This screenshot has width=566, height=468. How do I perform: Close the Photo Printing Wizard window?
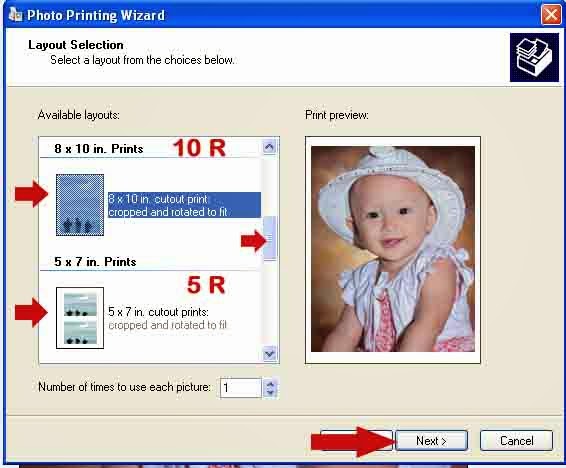(551, 15)
